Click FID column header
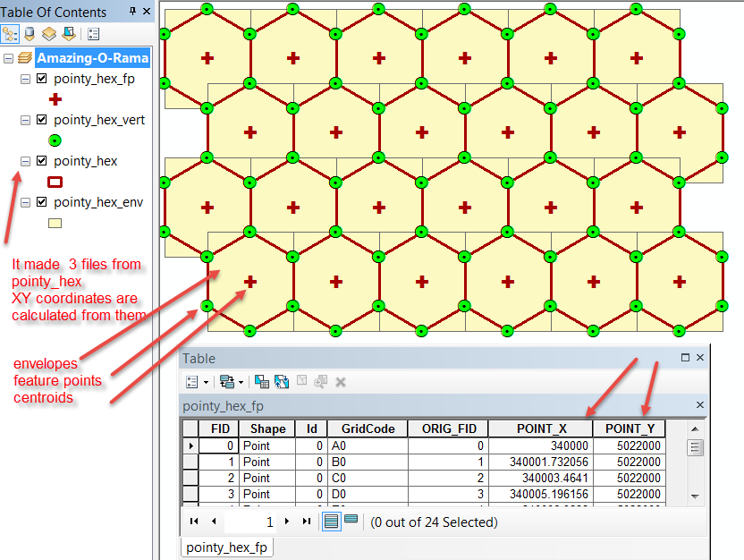The width and height of the screenshot is (744, 560). tap(219, 428)
